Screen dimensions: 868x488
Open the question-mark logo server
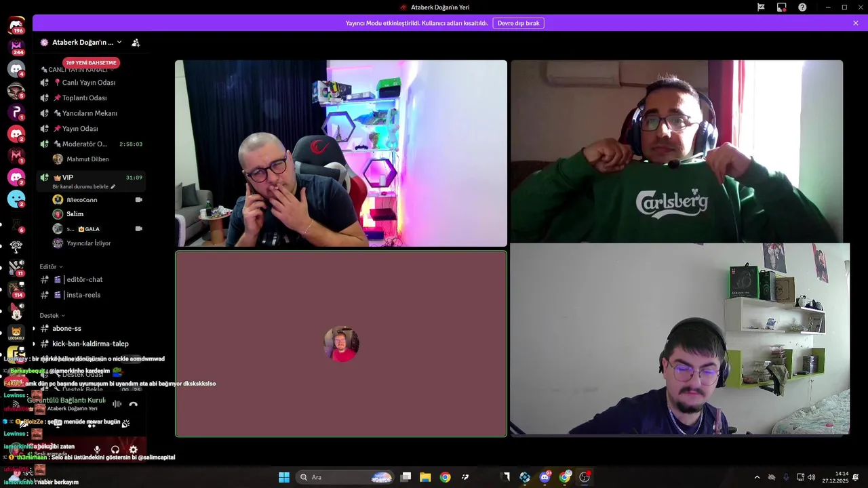16,112
